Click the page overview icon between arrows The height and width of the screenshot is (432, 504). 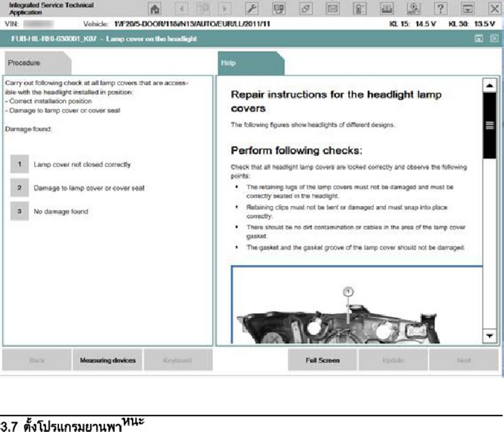click(x=203, y=9)
